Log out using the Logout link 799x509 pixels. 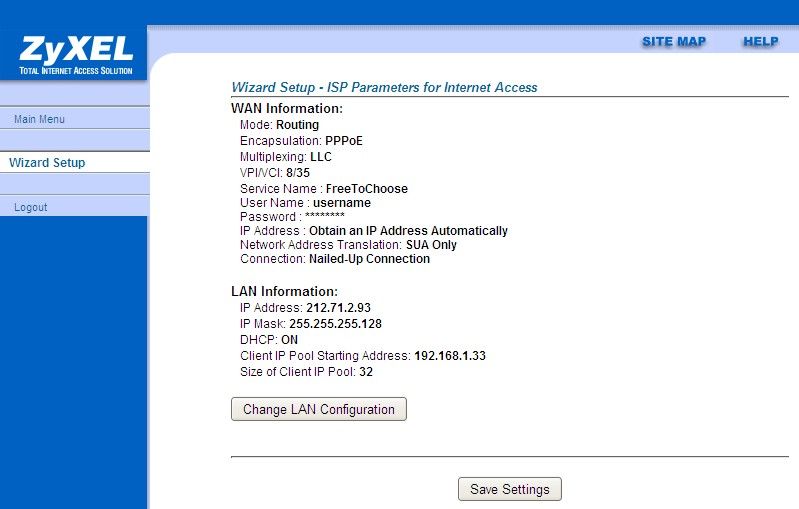(x=31, y=208)
